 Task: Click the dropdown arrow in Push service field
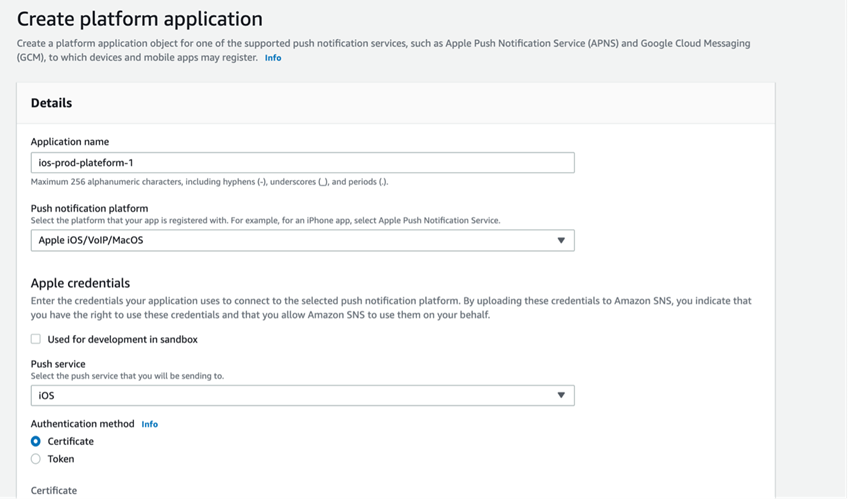click(x=560, y=396)
